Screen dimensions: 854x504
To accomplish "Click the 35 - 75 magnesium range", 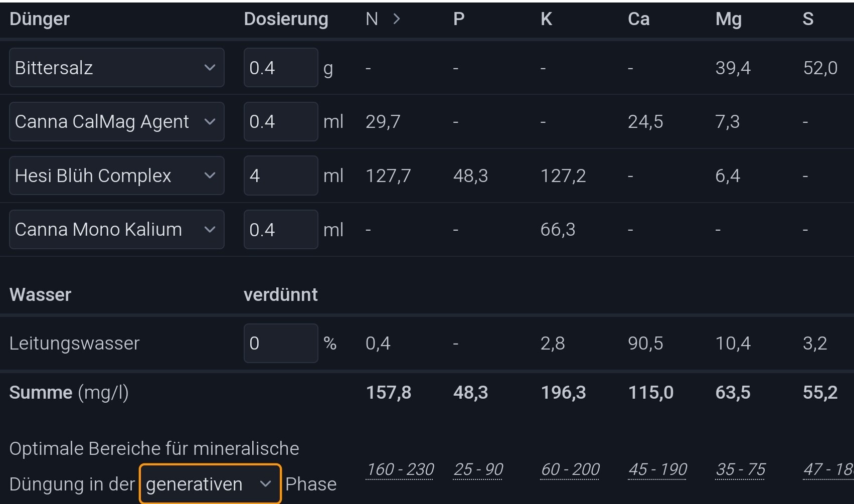I will click(741, 469).
